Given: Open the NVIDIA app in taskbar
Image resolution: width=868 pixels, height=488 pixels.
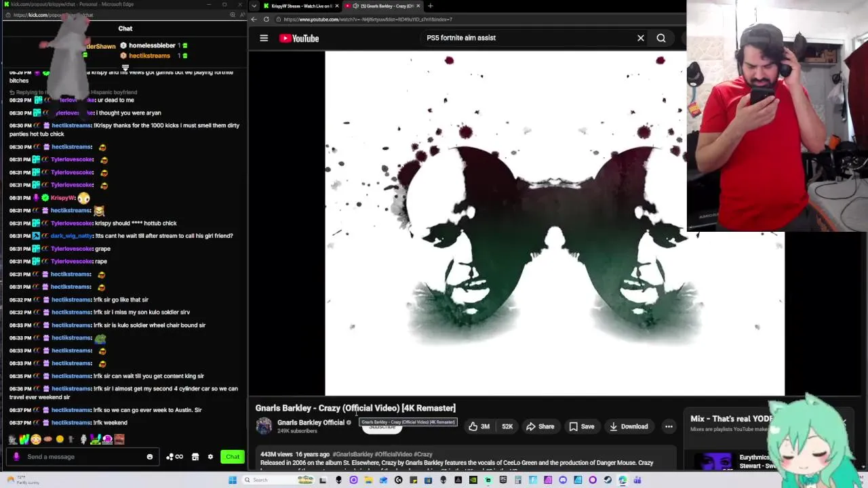Looking at the screenshot, I should point(473,480).
